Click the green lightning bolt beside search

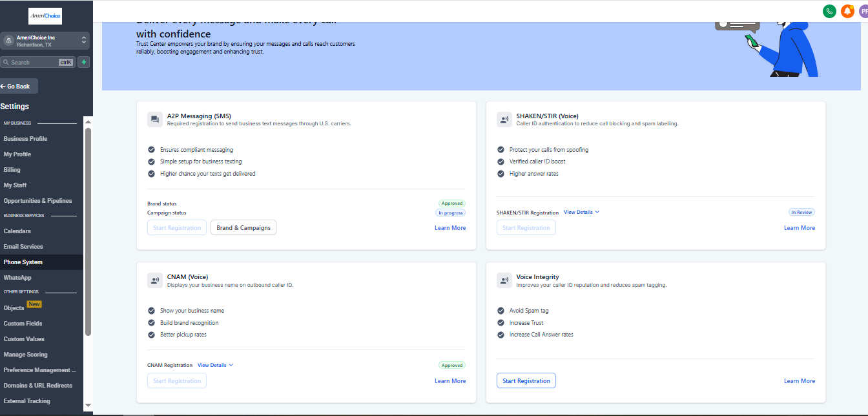click(x=84, y=61)
